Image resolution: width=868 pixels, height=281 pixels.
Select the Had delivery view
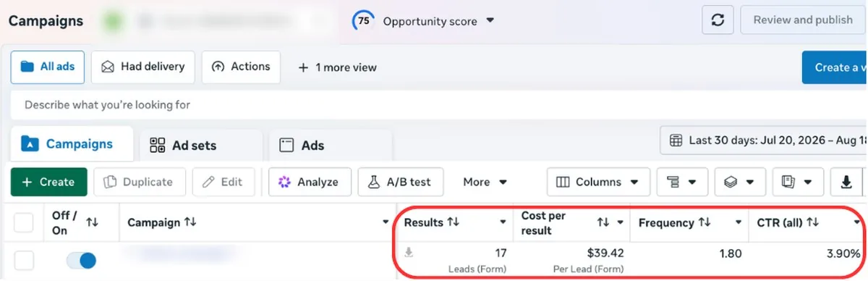[x=142, y=67]
